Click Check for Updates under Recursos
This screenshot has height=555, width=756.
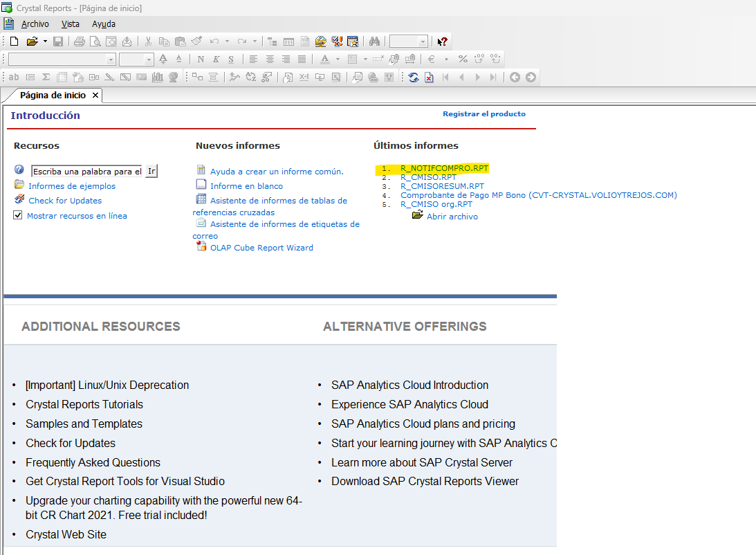tap(65, 201)
